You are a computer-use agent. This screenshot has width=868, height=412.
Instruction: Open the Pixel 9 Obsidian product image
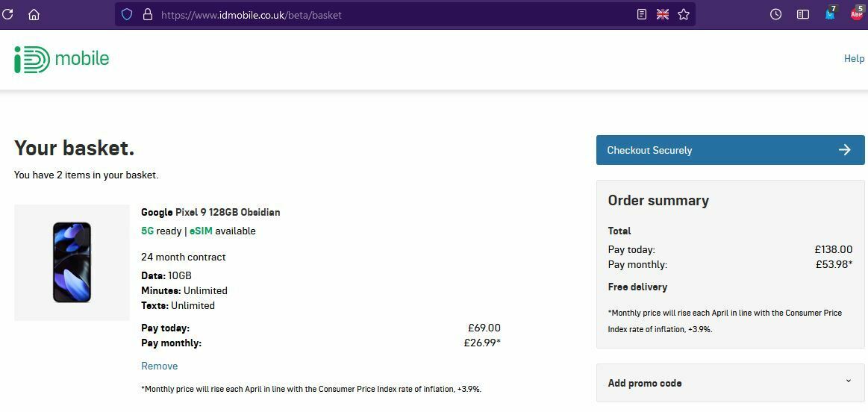point(72,263)
